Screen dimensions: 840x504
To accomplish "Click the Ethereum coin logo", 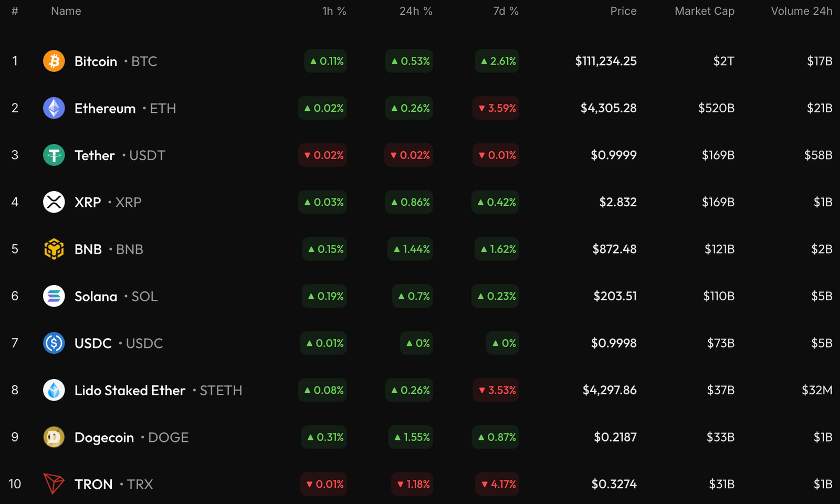I will click(x=54, y=108).
